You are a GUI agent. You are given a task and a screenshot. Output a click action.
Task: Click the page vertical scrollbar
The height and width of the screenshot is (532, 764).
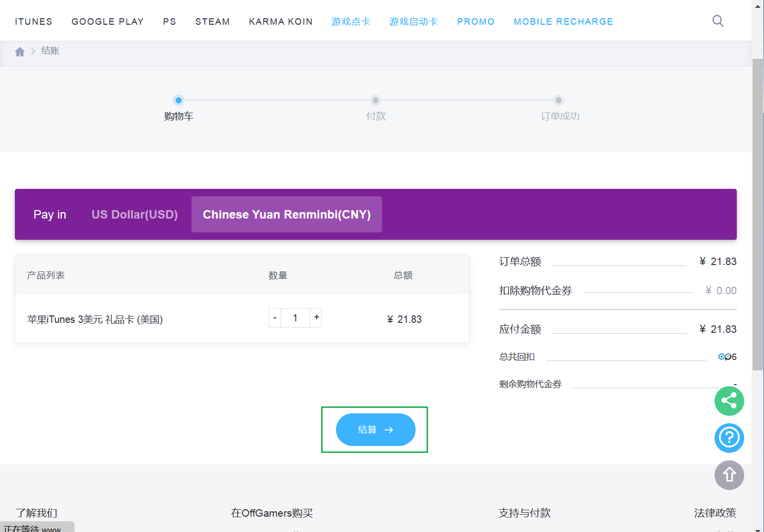click(x=758, y=213)
